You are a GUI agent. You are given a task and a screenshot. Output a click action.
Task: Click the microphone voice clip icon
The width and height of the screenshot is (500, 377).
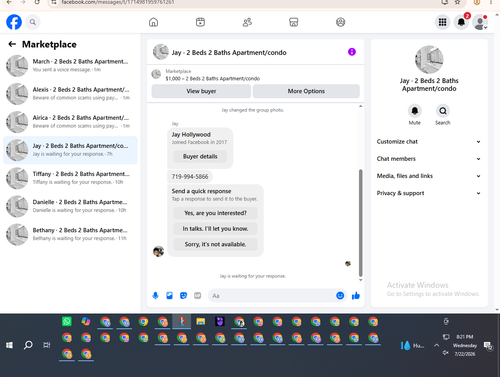click(x=155, y=296)
